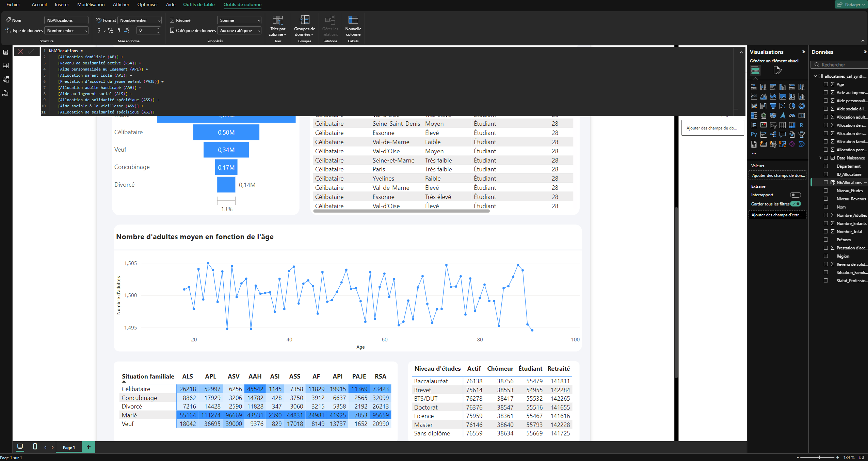The image size is (868, 461).
Task: Click the percentage format icon
Action: pyautogui.click(x=110, y=30)
